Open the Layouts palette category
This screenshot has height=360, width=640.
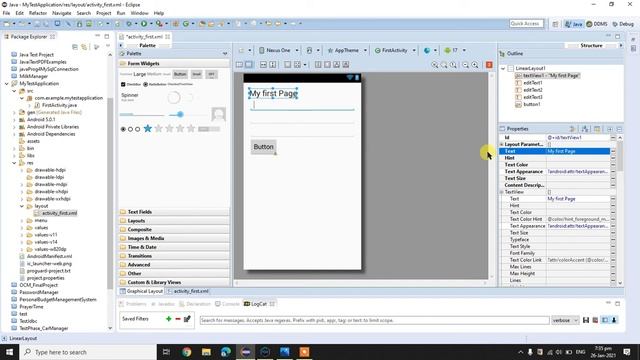174,221
